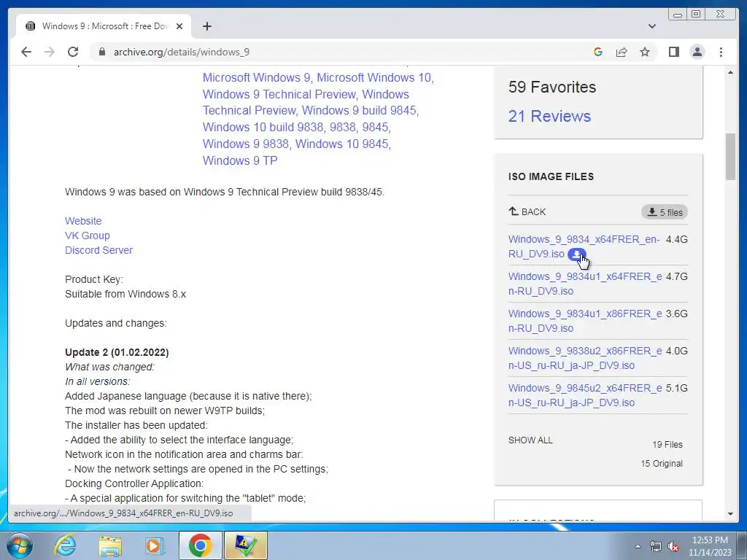Launch Internet Explorer from the taskbar
The width and height of the screenshot is (747, 560).
(x=65, y=545)
